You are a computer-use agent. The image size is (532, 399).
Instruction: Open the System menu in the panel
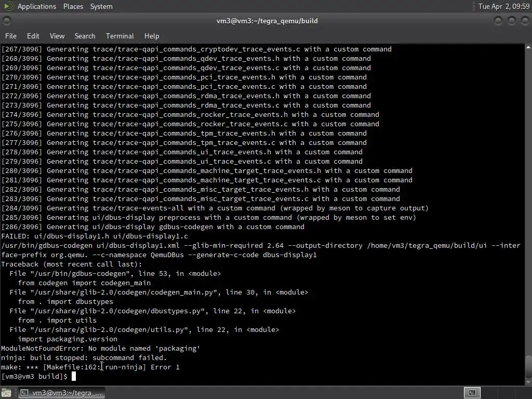click(101, 6)
